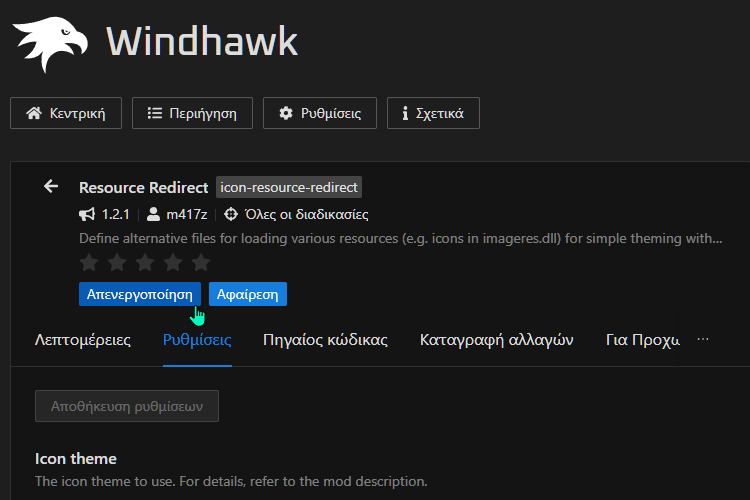Viewport: 750px width, 500px height.
Task: Rate the mod with the fifth star
Action: pyautogui.click(x=201, y=262)
